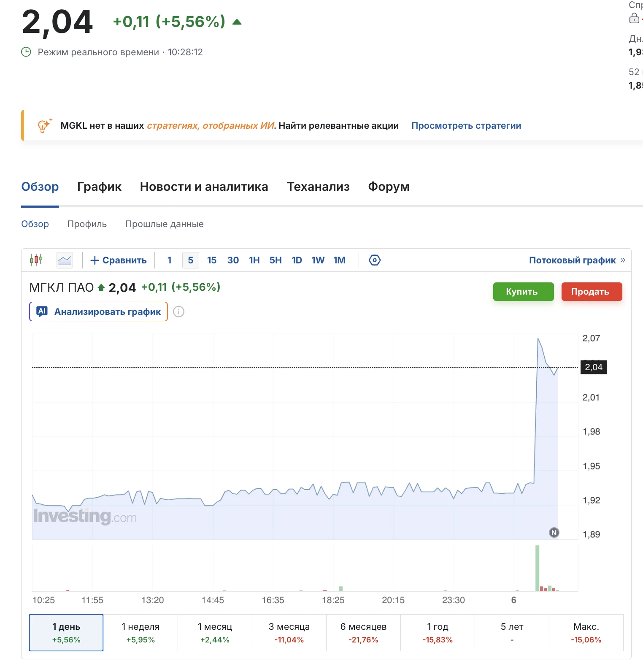643x672 pixels.
Task: Select the 1M interval
Action: (340, 260)
